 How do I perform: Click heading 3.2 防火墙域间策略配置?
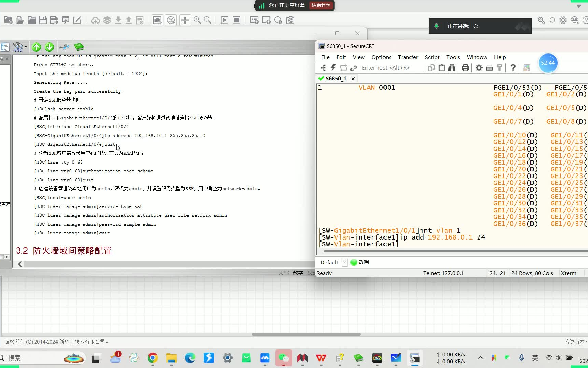pyautogui.click(x=64, y=251)
